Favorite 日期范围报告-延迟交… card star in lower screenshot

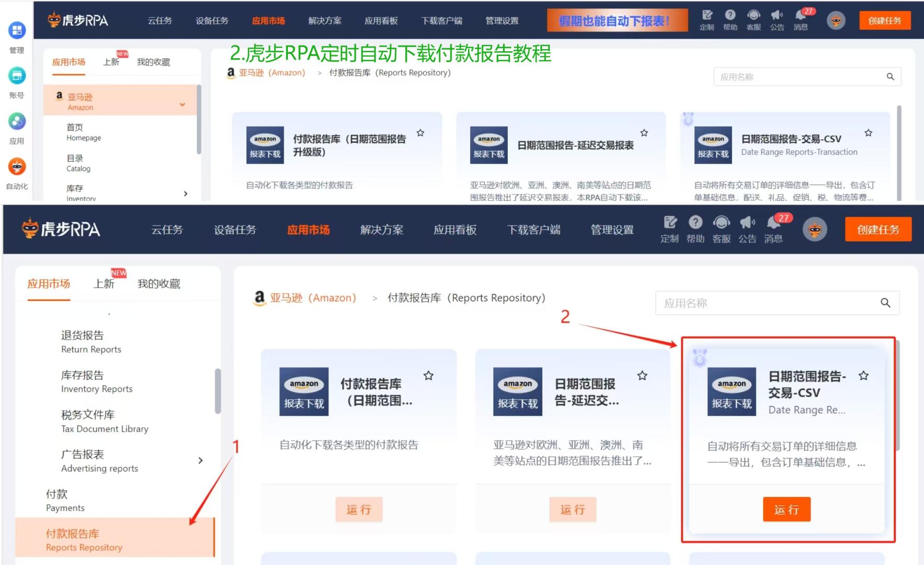tap(642, 376)
